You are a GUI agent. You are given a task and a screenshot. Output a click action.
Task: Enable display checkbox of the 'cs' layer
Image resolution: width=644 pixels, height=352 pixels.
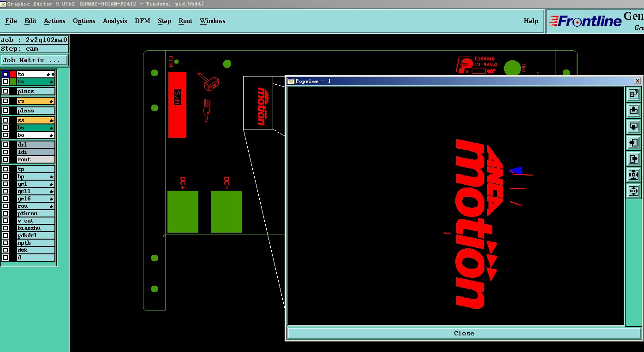pyautogui.click(x=6, y=101)
